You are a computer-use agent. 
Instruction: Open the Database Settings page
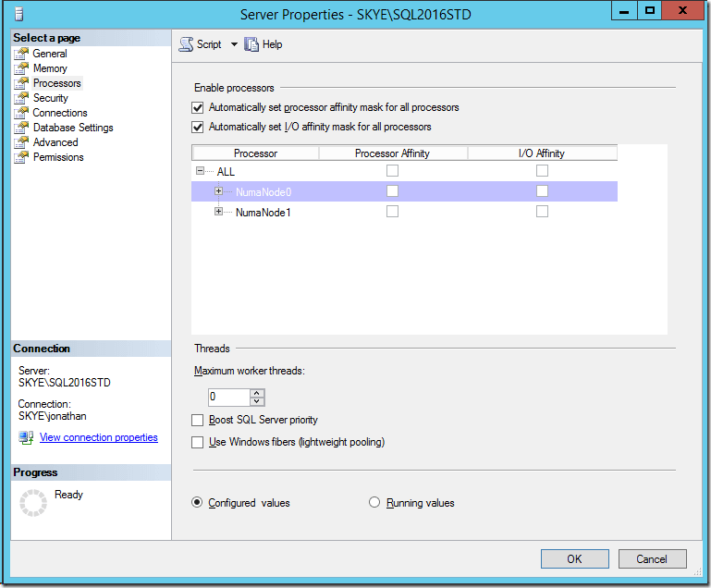[x=73, y=128]
